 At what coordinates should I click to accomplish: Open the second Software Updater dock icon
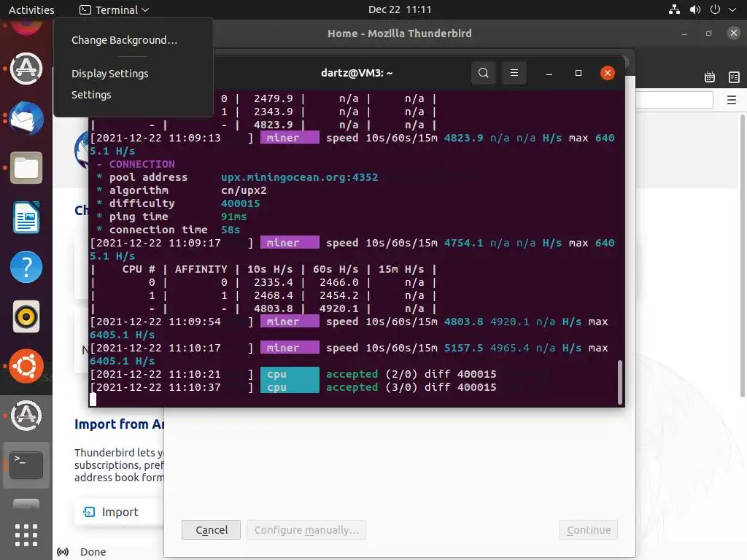26,416
